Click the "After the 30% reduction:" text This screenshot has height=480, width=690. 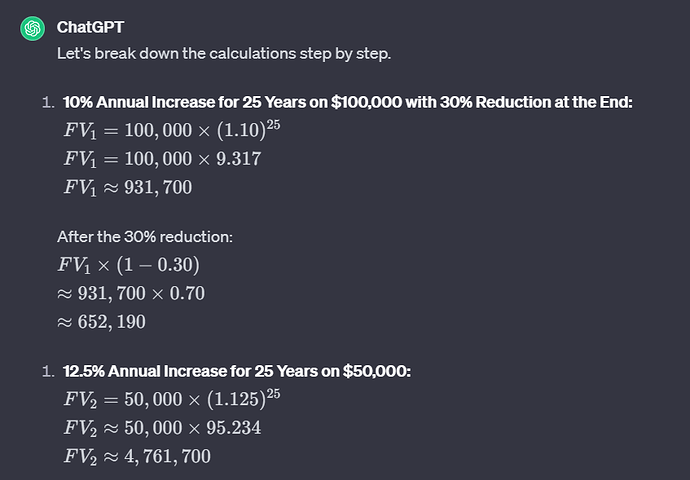[x=145, y=238]
